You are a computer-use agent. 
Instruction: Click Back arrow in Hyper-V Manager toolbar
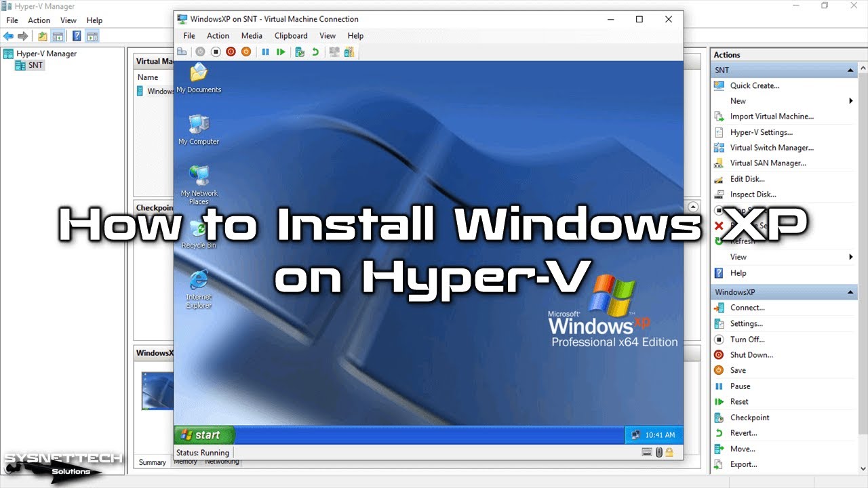coord(8,36)
